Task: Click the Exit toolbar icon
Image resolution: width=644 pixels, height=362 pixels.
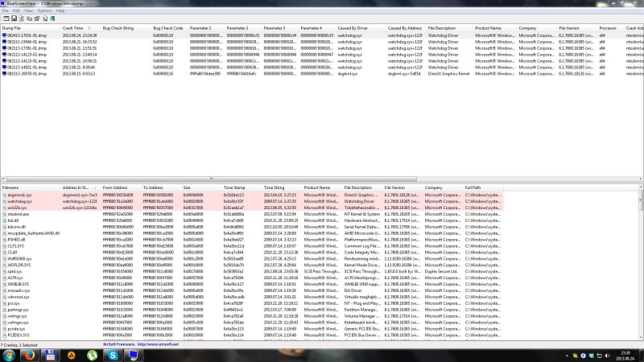Action: pos(52,19)
